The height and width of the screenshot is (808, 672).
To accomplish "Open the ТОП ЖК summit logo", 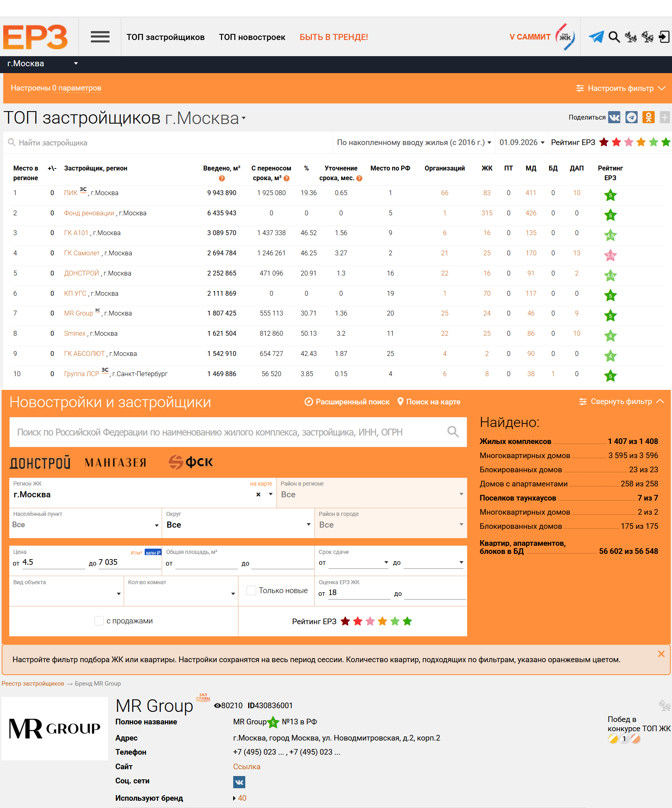I will tap(565, 37).
